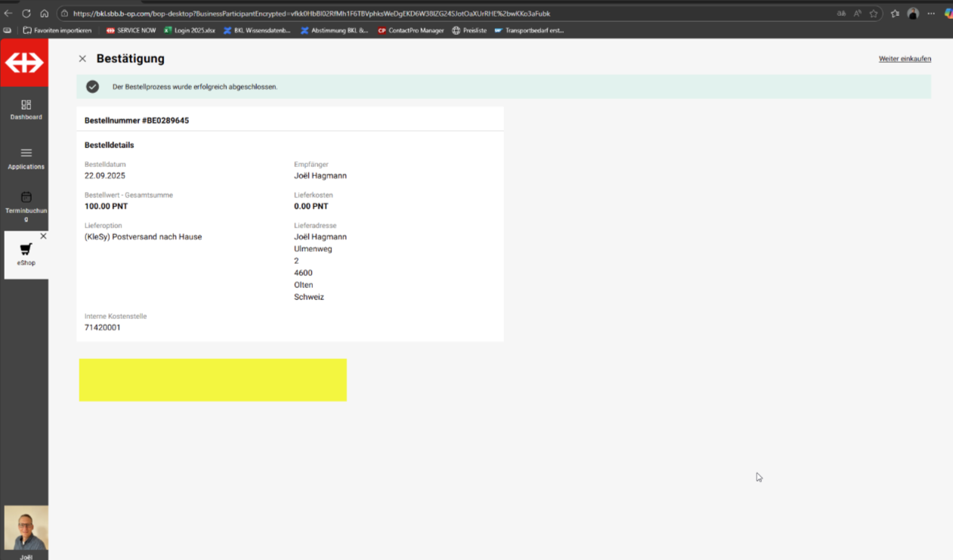Click the translate page icon
Viewport: 953px width, 560px height.
pos(841,14)
